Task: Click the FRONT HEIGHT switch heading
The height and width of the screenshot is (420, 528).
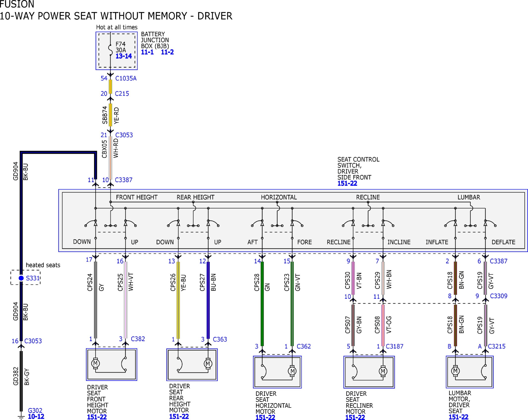Action: click(137, 197)
